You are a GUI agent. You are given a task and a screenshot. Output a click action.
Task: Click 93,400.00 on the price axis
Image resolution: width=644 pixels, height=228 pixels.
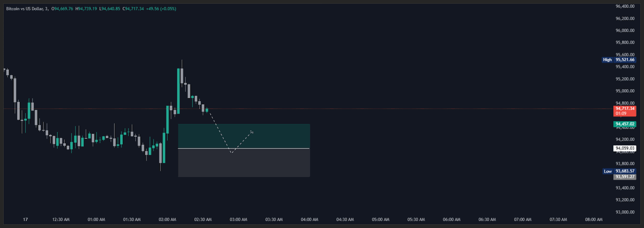(625, 188)
